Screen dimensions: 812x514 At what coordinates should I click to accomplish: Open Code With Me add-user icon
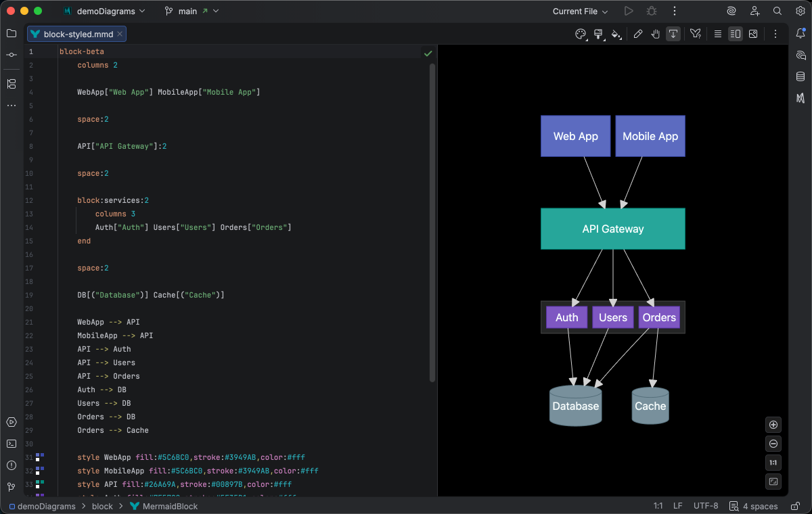[x=754, y=11]
